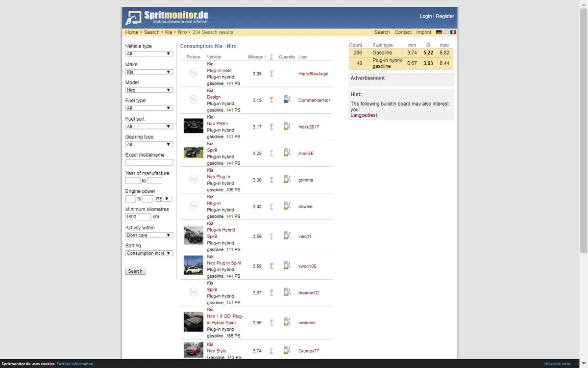This screenshot has width=588, height=368.
Task: Open the Imprint page
Action: [x=424, y=32]
